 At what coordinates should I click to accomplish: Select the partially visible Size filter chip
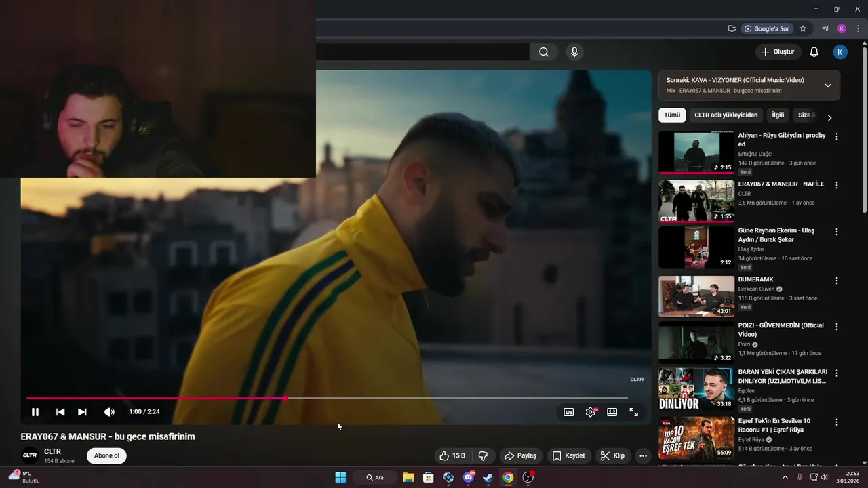tap(804, 115)
